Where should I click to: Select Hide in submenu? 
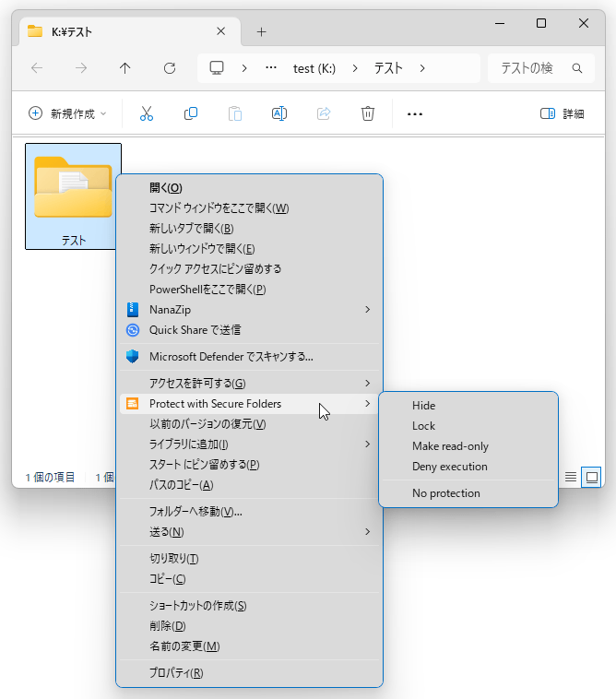pos(468,406)
